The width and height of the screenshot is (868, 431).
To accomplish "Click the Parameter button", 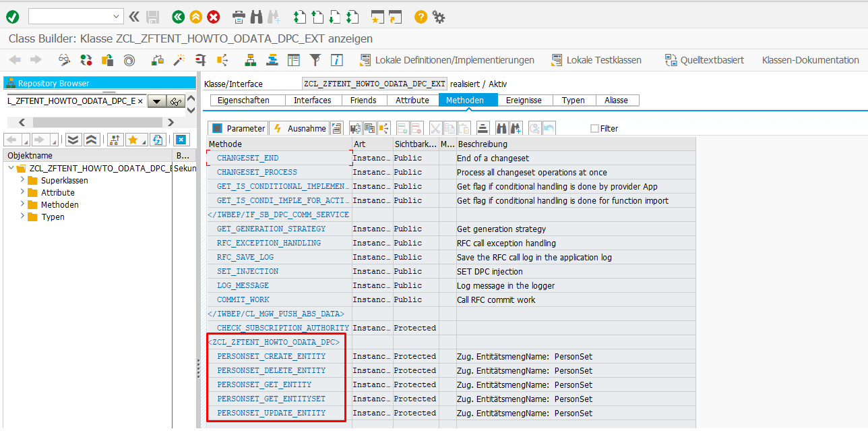I will click(239, 128).
